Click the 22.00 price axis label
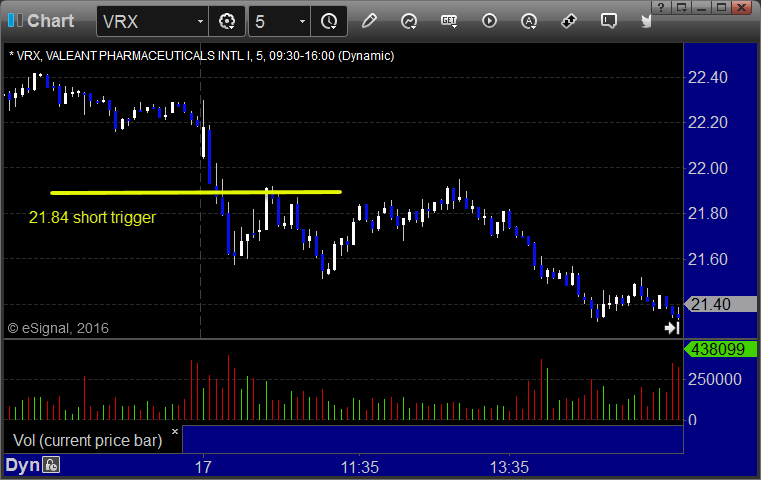 tap(708, 168)
